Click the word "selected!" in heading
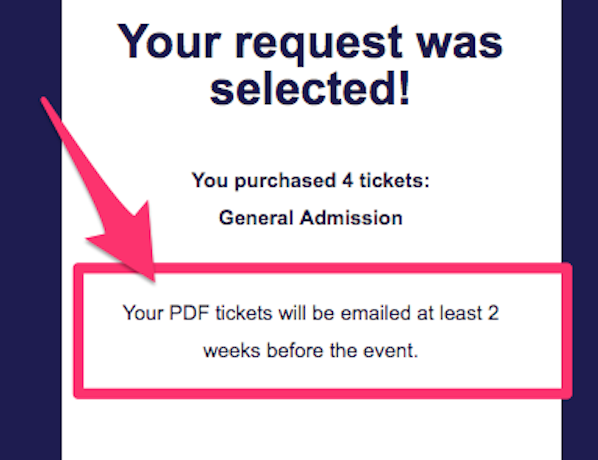 pyautogui.click(x=310, y=88)
